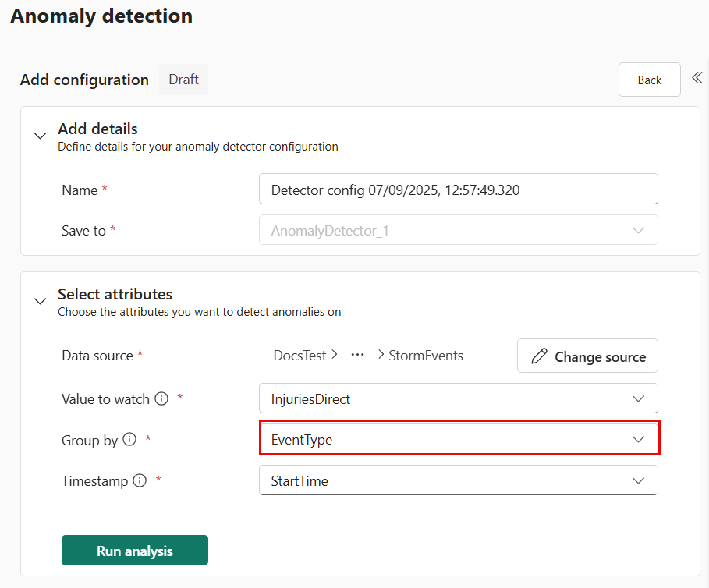The width and height of the screenshot is (709, 588).
Task: Collapse the Select attributes section
Action: tap(40, 301)
